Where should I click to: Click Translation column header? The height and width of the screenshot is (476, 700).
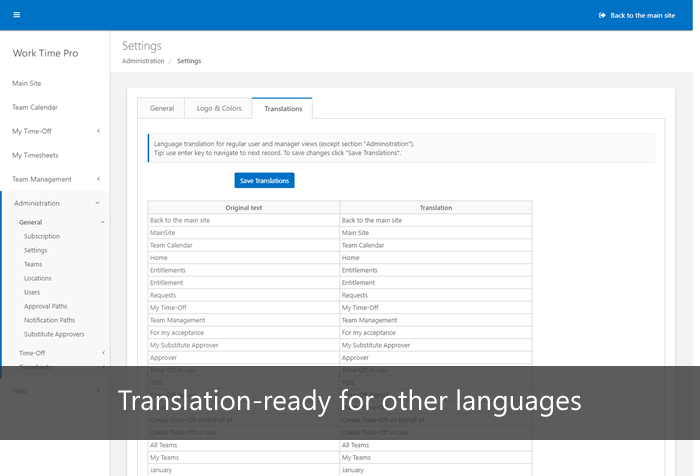436,208
